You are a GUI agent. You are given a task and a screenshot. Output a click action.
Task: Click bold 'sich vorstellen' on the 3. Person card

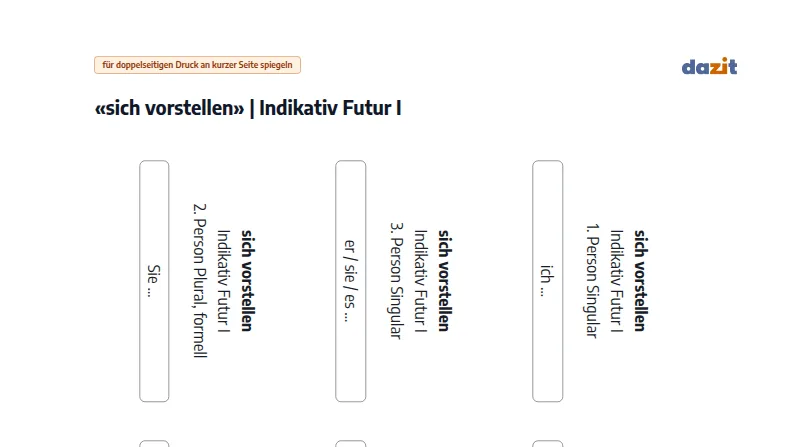pyautogui.click(x=444, y=281)
